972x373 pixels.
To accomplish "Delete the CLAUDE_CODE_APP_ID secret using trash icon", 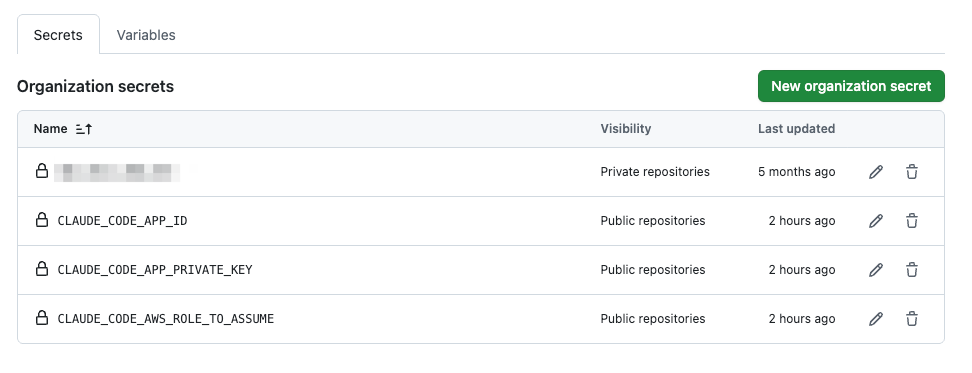I will pyautogui.click(x=911, y=221).
